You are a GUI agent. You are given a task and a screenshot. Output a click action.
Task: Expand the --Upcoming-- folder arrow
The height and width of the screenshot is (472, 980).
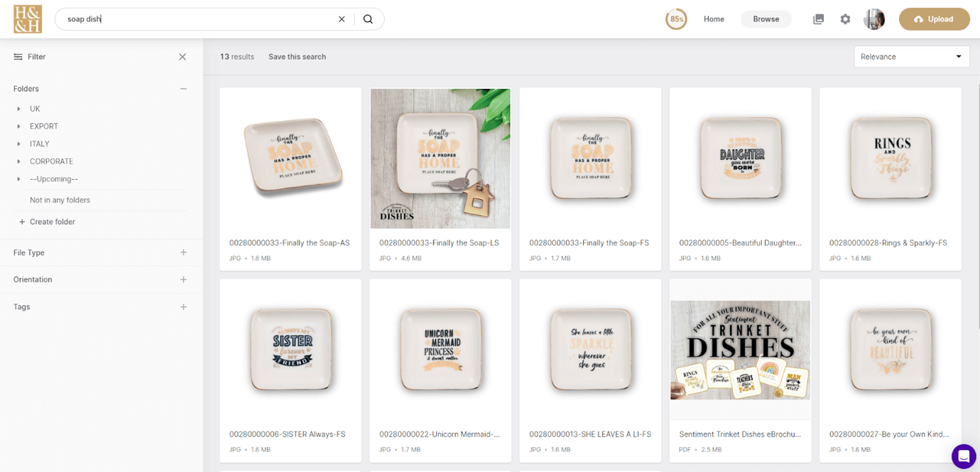pos(19,179)
